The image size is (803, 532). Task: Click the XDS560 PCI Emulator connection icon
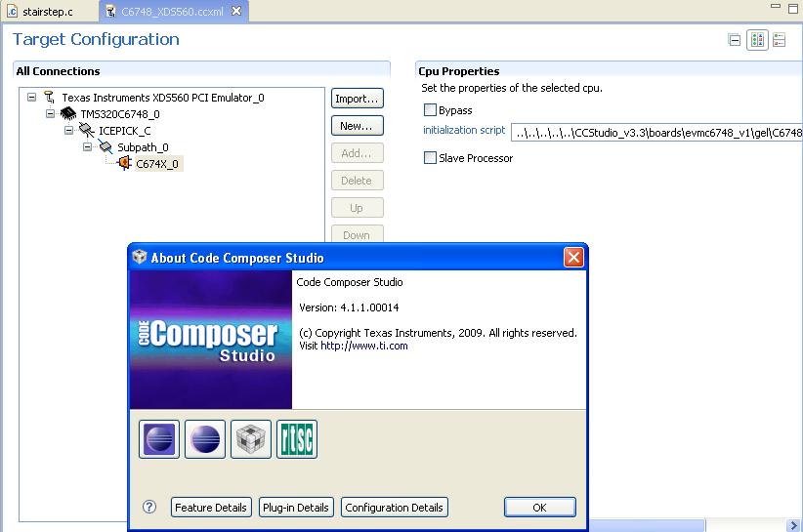[49, 98]
